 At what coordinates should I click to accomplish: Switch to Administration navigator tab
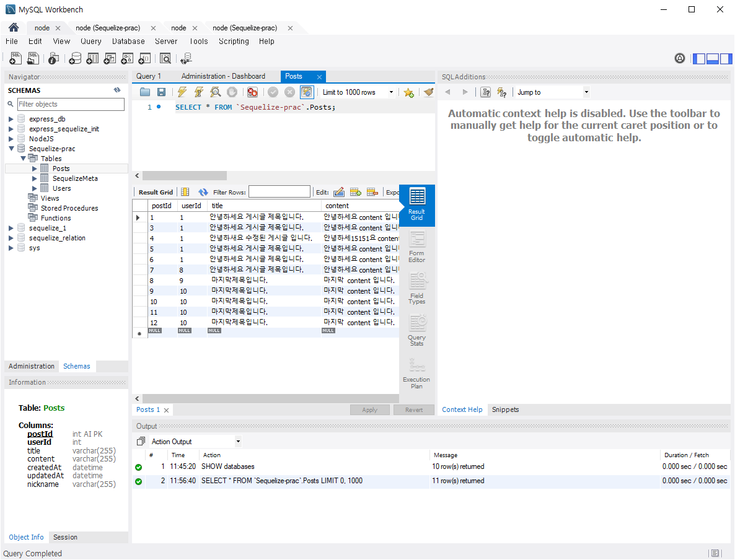tap(32, 366)
